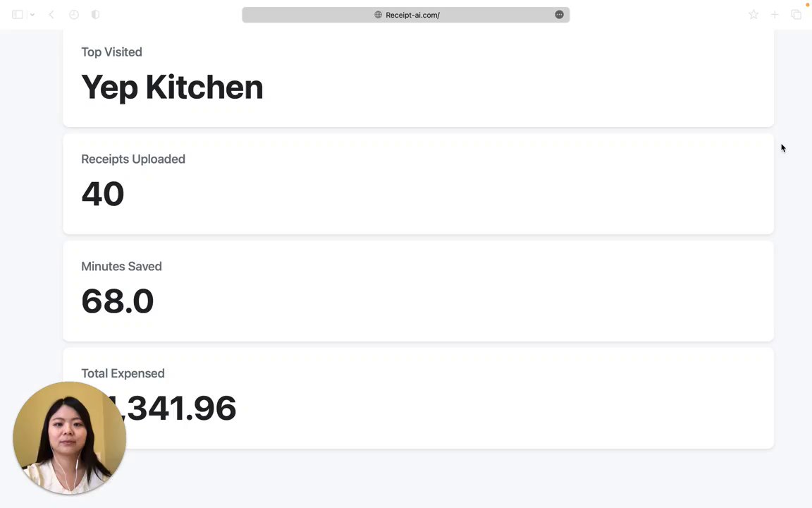812x508 pixels.
Task: Go back to the previous page
Action: click(x=51, y=15)
